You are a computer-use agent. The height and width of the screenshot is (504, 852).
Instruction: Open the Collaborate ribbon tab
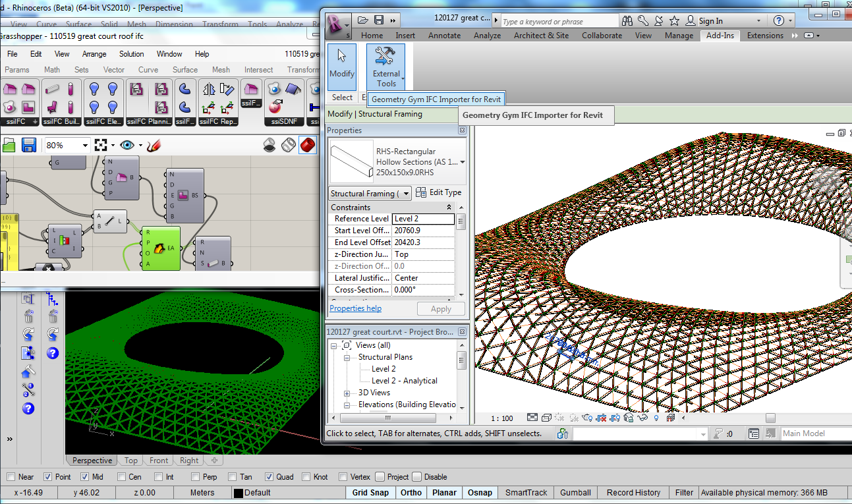[x=601, y=36]
